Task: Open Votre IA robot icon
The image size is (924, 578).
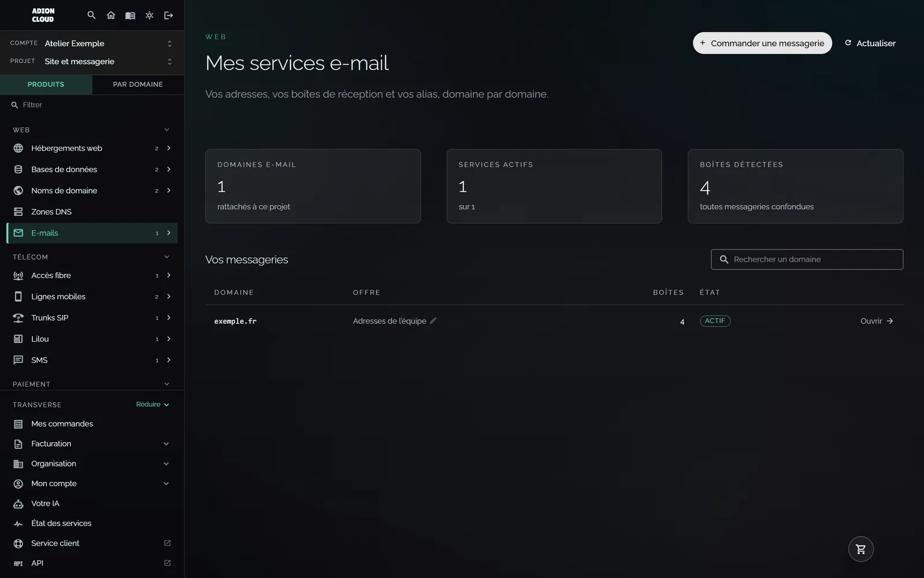Action: [x=18, y=503]
